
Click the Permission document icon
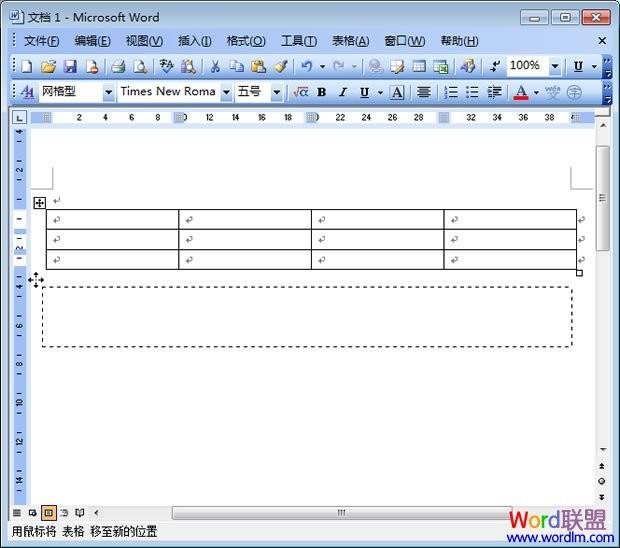[x=92, y=66]
